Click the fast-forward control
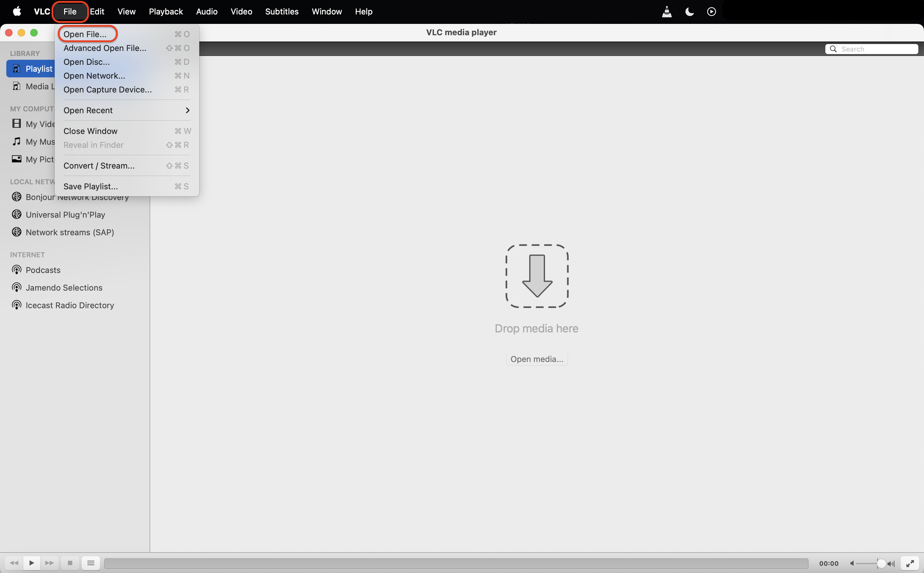The height and width of the screenshot is (573, 924). pyautogui.click(x=49, y=563)
